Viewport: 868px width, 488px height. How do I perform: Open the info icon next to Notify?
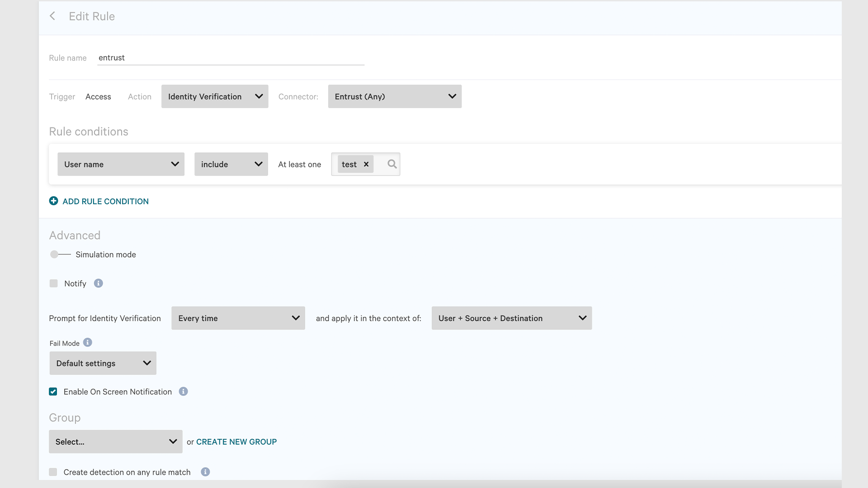click(x=98, y=283)
